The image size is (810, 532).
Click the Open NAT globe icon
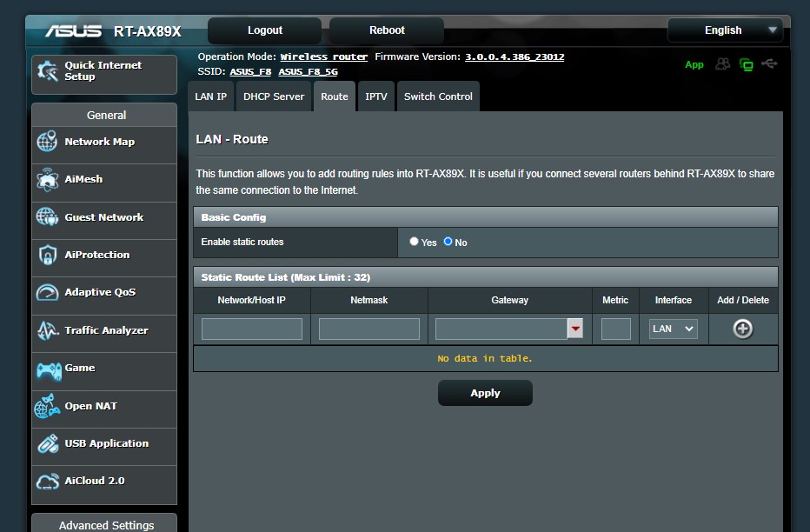[47, 406]
